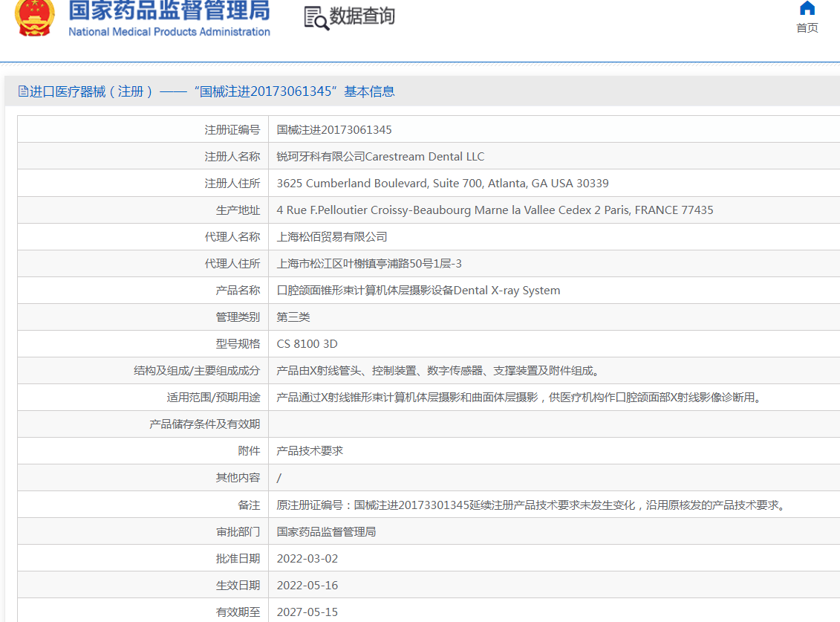Select registrant name Carestream Dental LLC
840x622 pixels.
point(380,157)
